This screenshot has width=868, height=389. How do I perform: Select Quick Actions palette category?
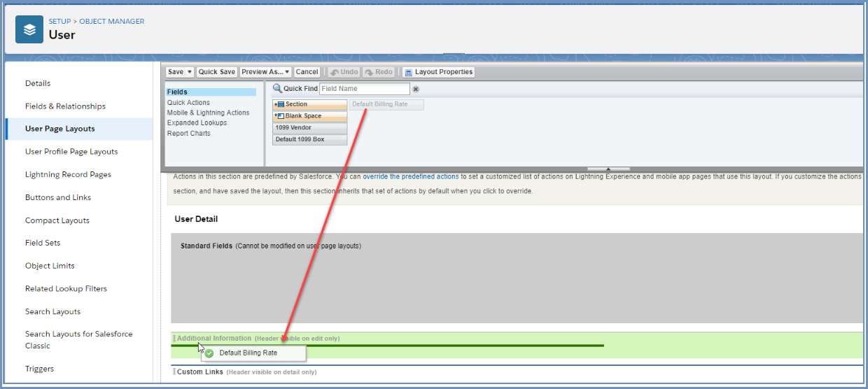coord(188,102)
